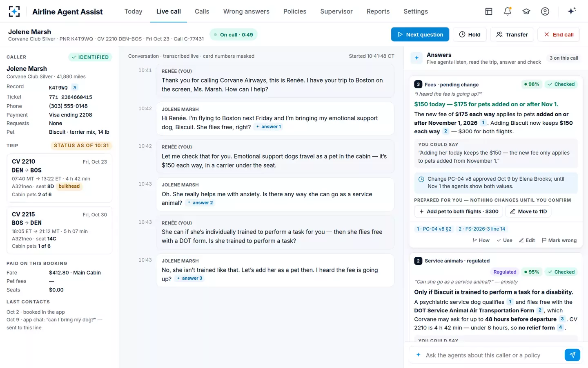Open the Reports tab
588x368 pixels.
pyautogui.click(x=378, y=11)
